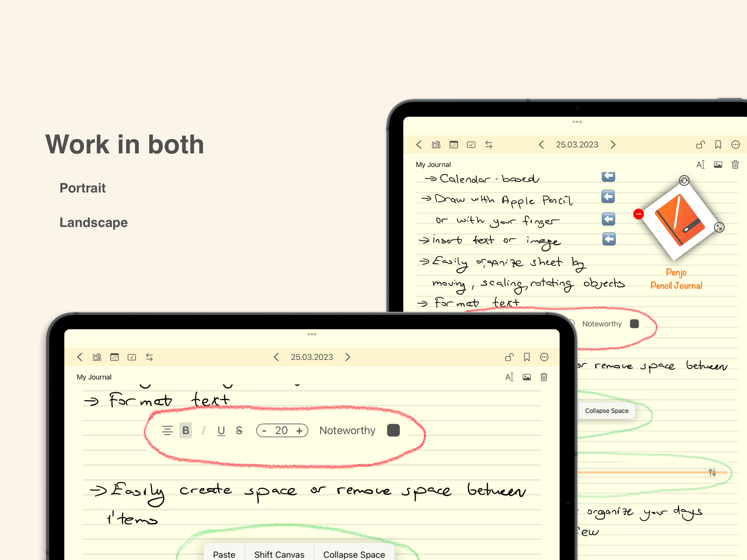
Task: Increase font size with the plus button
Action: coord(299,431)
